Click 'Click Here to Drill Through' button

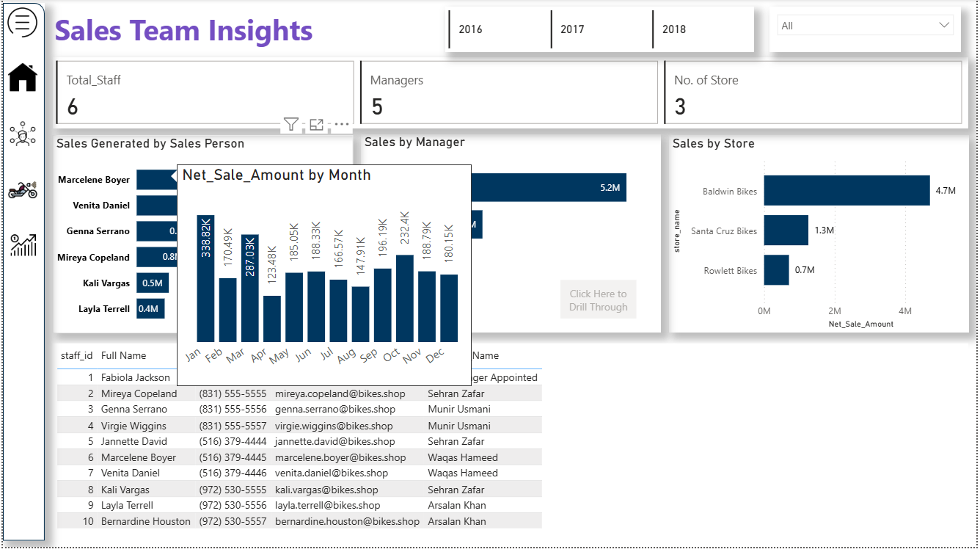(598, 299)
